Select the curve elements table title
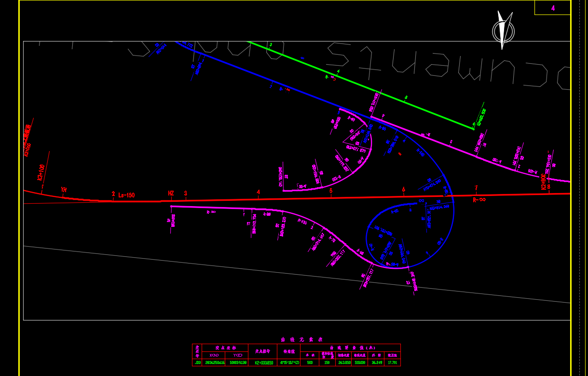Image resolution: width=588 pixels, height=376 pixels. coord(302,340)
